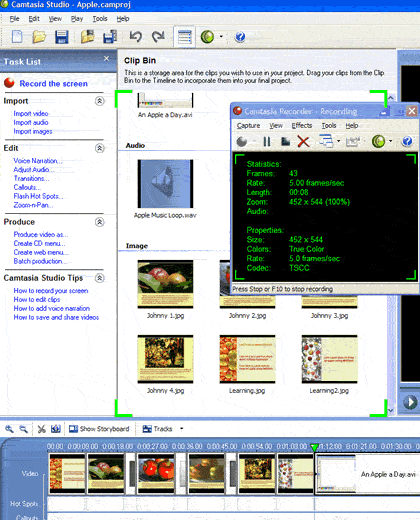Zoom out on the timeline
The width and height of the screenshot is (420, 520).
(x=24, y=429)
